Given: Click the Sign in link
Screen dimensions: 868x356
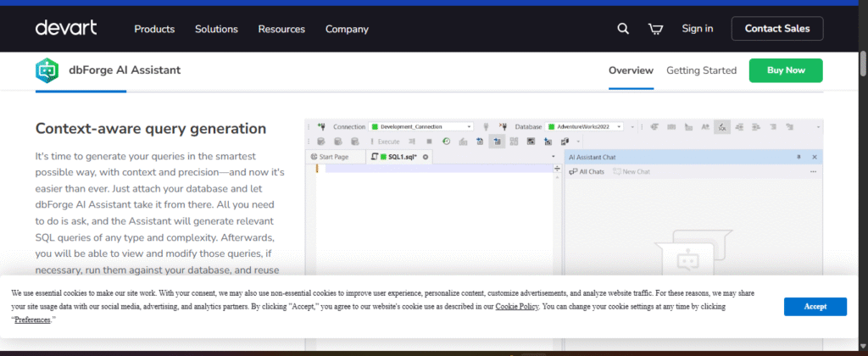Looking at the screenshot, I should pos(698,29).
